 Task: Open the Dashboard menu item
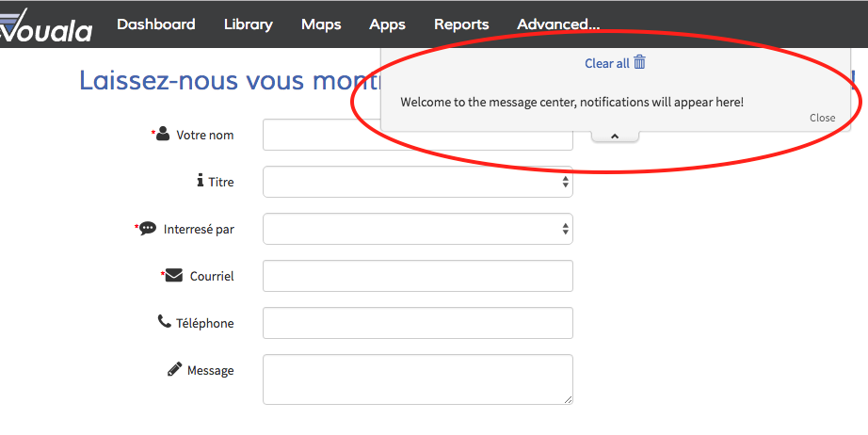coord(156,24)
